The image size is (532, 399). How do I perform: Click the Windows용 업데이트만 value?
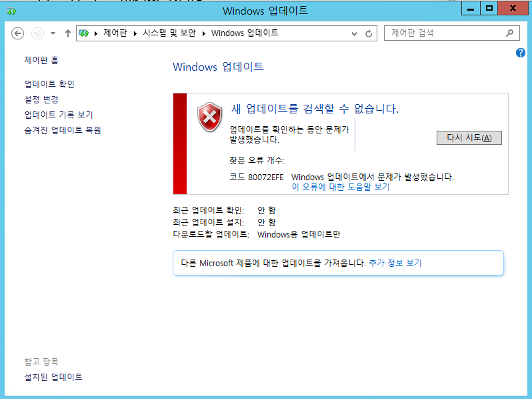tap(299, 234)
